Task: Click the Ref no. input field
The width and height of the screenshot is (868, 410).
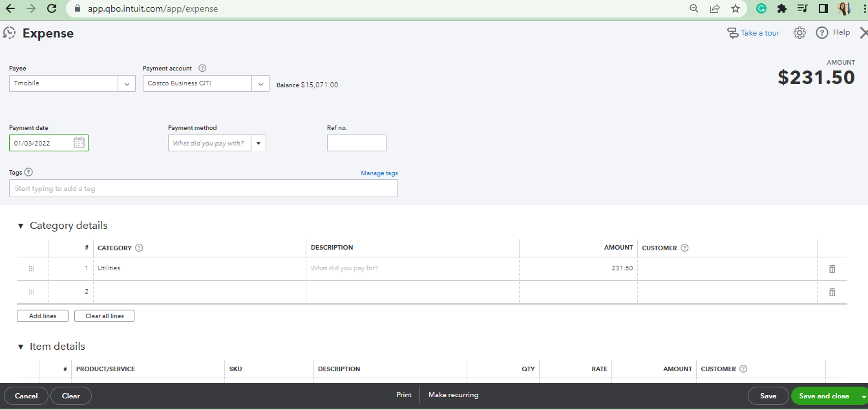Action: (357, 143)
